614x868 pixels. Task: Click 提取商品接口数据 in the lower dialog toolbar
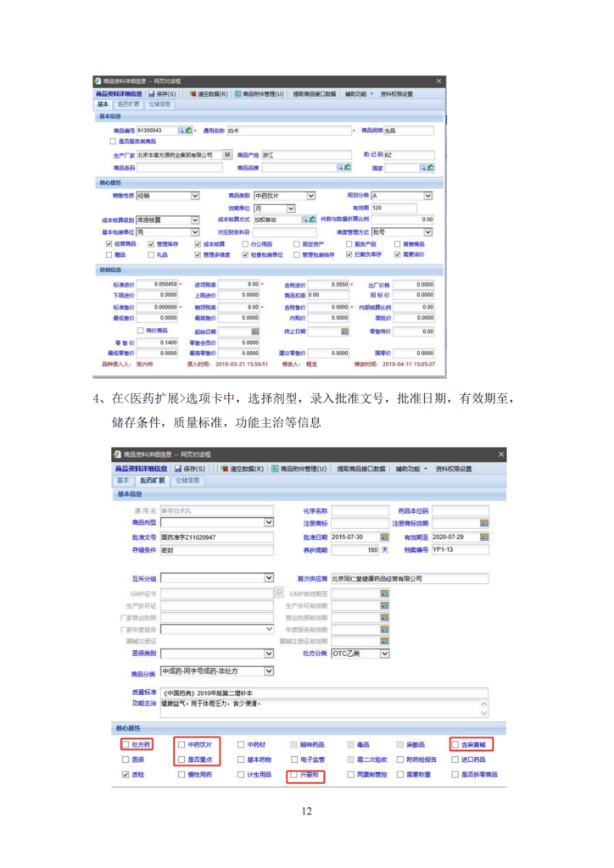pyautogui.click(x=361, y=469)
